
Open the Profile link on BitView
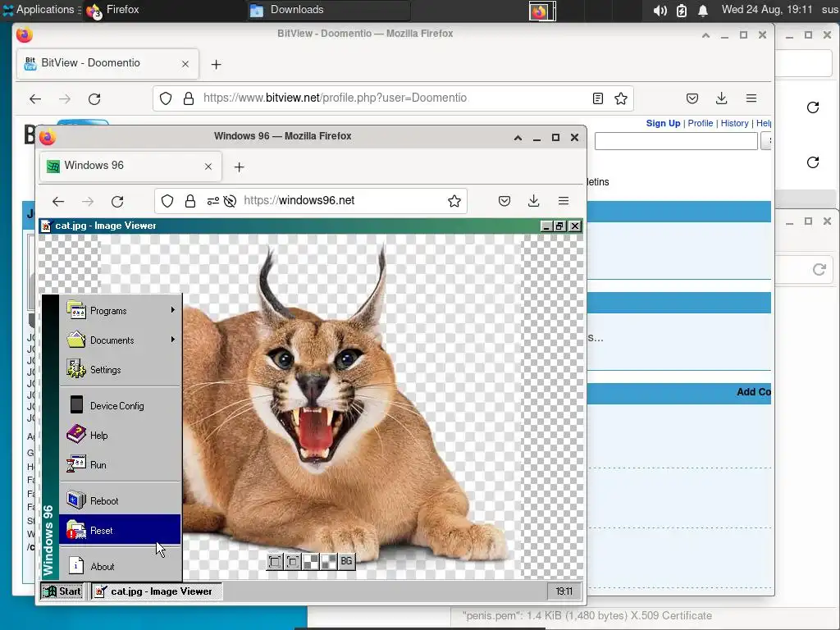(x=701, y=123)
